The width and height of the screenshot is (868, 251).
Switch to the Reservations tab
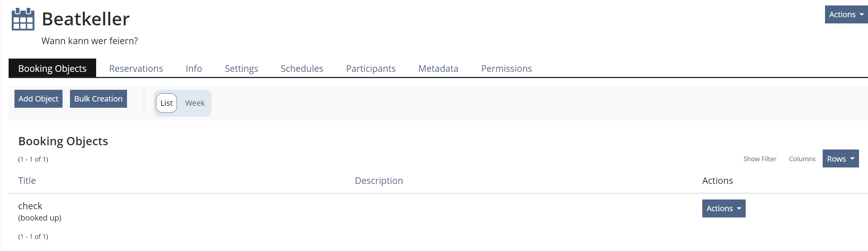(x=136, y=69)
